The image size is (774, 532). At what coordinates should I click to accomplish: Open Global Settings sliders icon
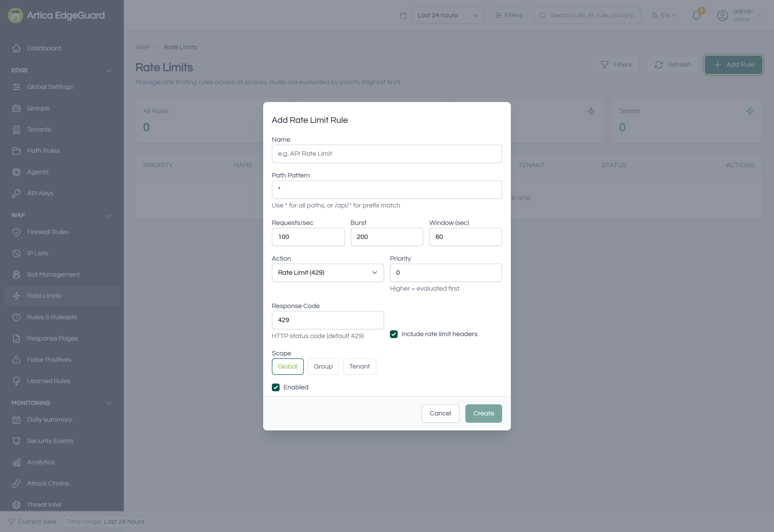pos(16,87)
